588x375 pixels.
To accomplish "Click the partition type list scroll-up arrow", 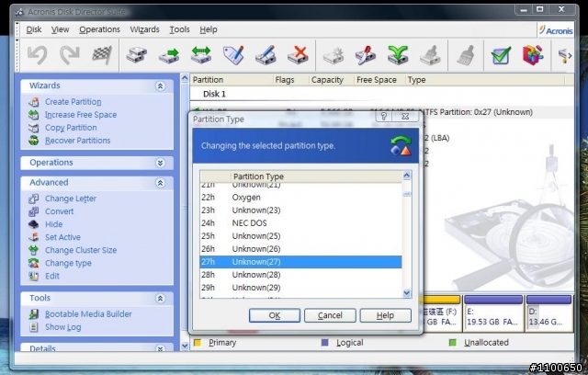I will pos(406,176).
